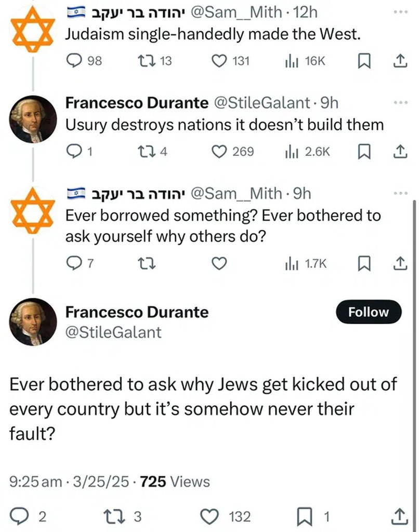Viewport: 419px width, 532px height.
Task: Open three-dot menu on the third tweet
Action: point(400,193)
